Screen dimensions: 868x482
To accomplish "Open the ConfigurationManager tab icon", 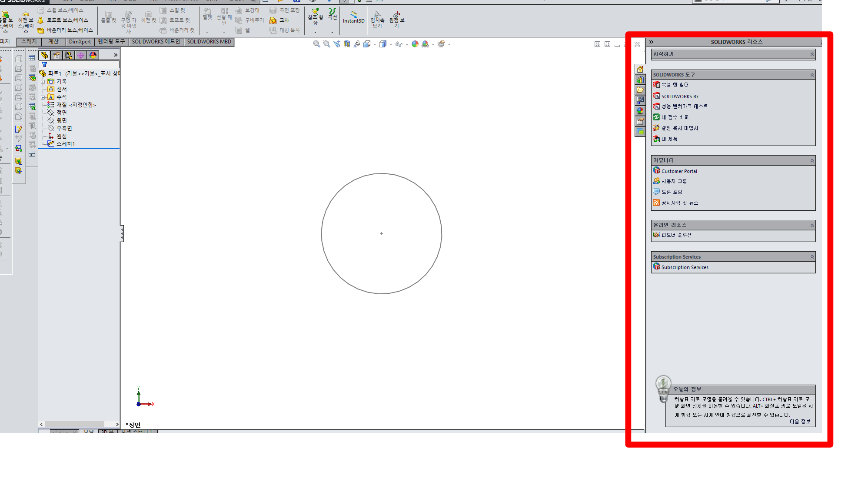I will 69,55.
